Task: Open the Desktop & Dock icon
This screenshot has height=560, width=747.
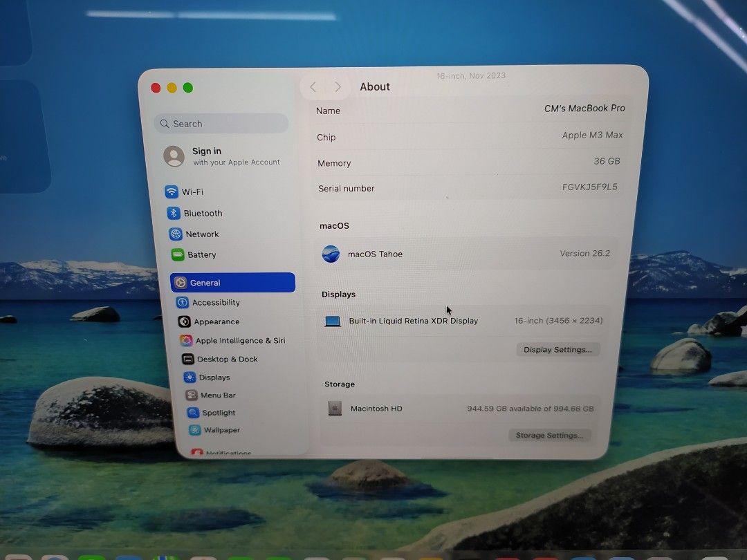Action: point(188,359)
